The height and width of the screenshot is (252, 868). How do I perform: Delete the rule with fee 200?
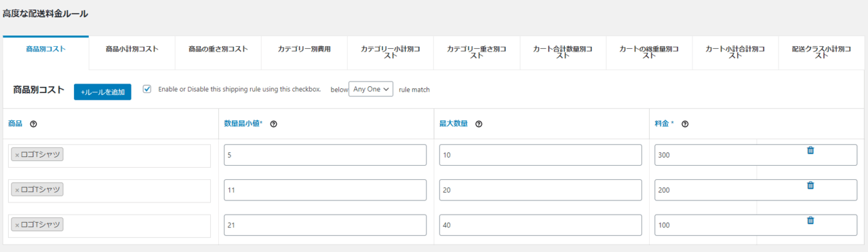810,185
